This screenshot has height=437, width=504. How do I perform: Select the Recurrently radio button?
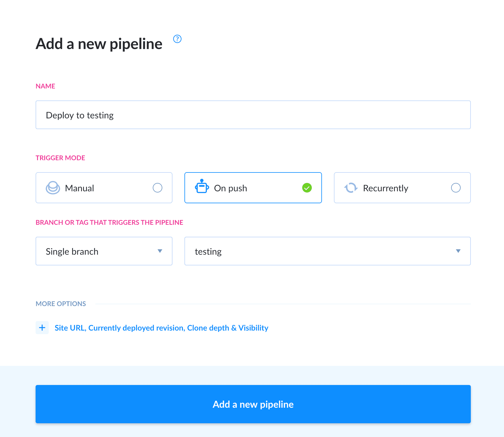[456, 188]
